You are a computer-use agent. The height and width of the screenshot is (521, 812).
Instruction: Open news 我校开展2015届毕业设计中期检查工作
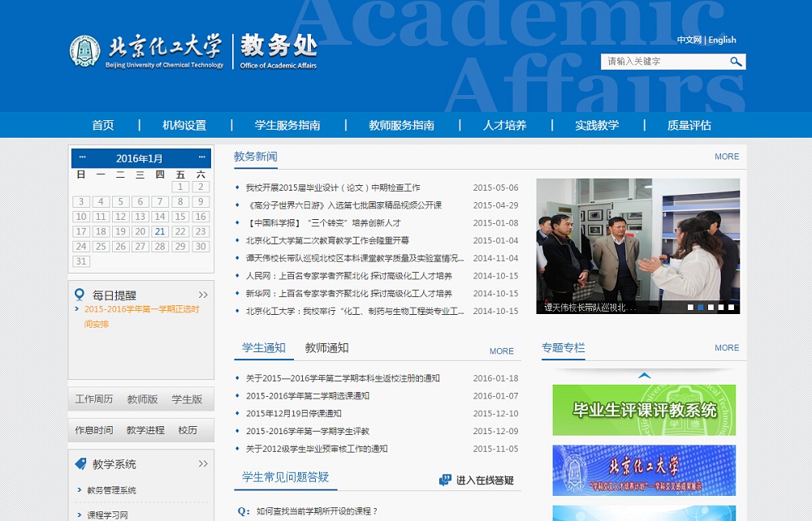(x=333, y=187)
